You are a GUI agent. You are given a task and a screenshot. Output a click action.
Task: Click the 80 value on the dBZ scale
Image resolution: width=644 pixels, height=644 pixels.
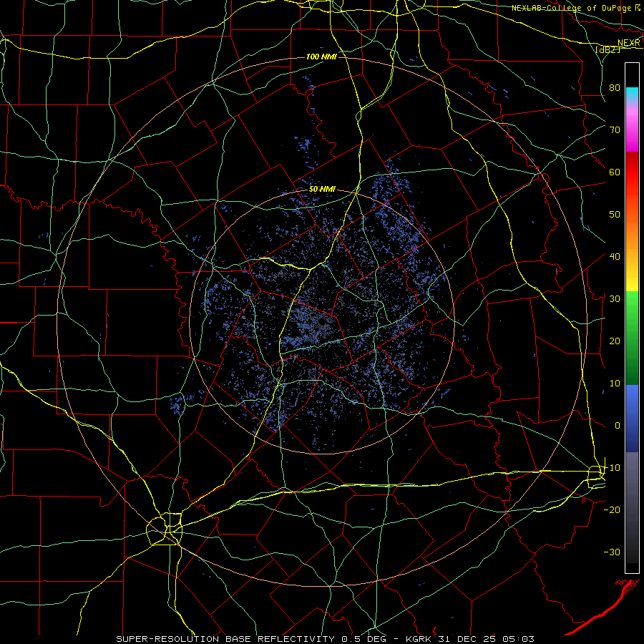[615, 88]
